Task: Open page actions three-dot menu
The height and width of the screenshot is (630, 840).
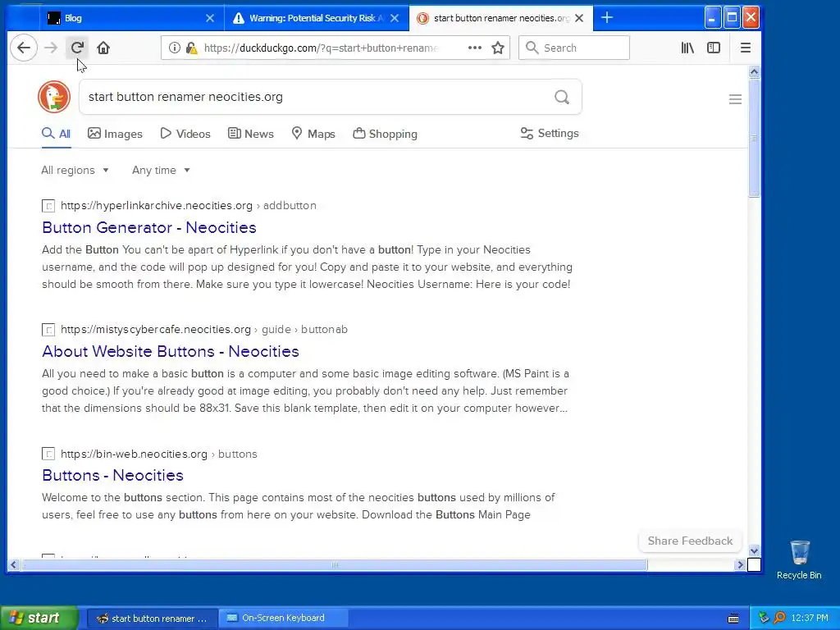Action: pyautogui.click(x=475, y=48)
